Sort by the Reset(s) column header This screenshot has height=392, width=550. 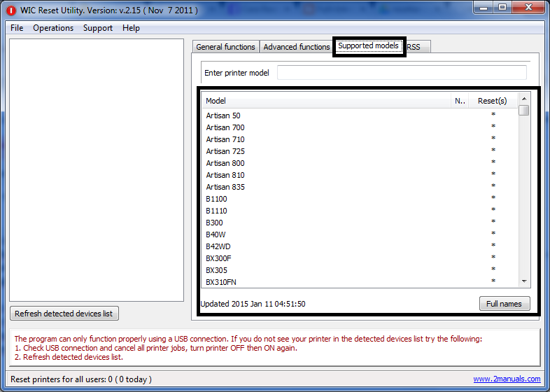click(x=493, y=101)
